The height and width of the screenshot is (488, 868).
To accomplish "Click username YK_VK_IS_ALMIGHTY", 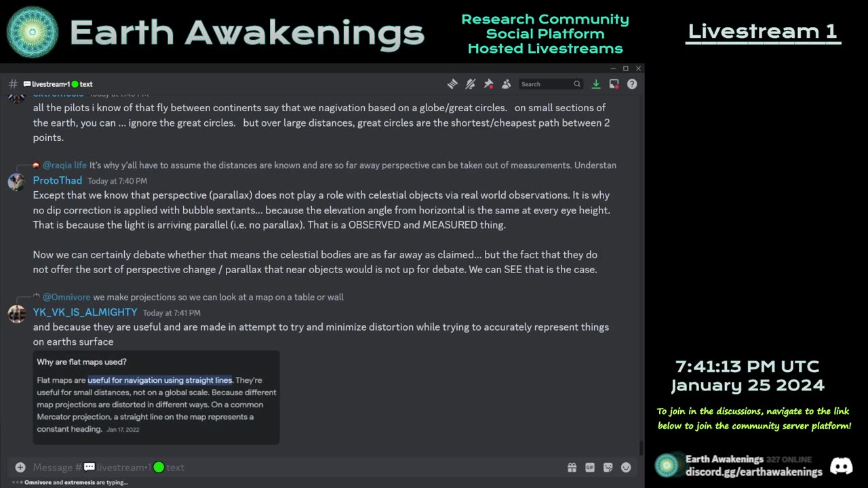I will (x=85, y=312).
